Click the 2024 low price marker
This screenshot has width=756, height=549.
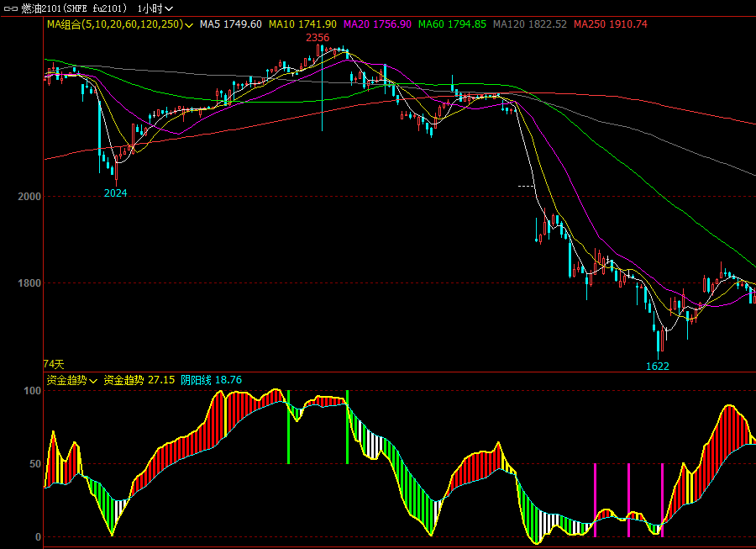click(116, 193)
